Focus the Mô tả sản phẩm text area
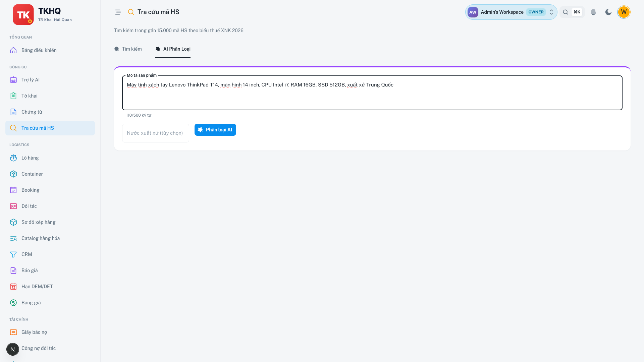This screenshot has height=362, width=644. click(x=372, y=93)
